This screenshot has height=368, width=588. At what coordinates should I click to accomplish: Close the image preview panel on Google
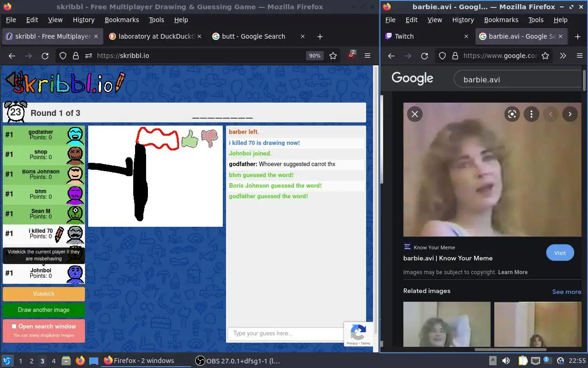pos(415,114)
